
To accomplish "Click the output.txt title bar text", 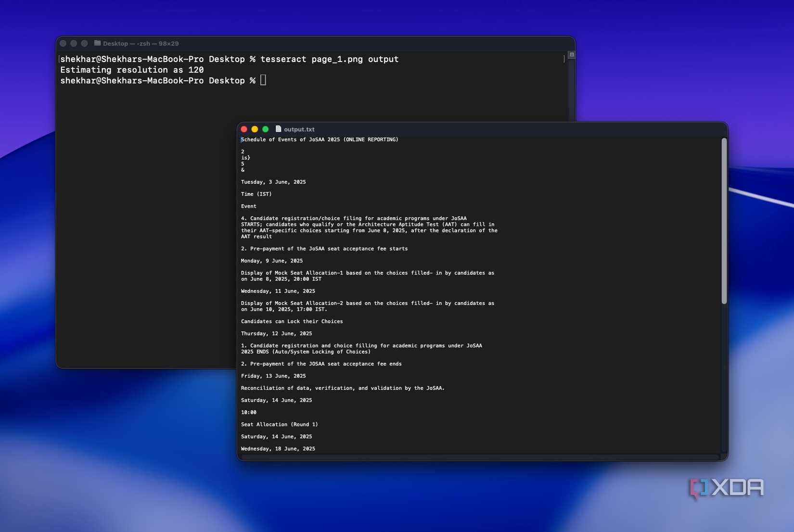I will (299, 129).
